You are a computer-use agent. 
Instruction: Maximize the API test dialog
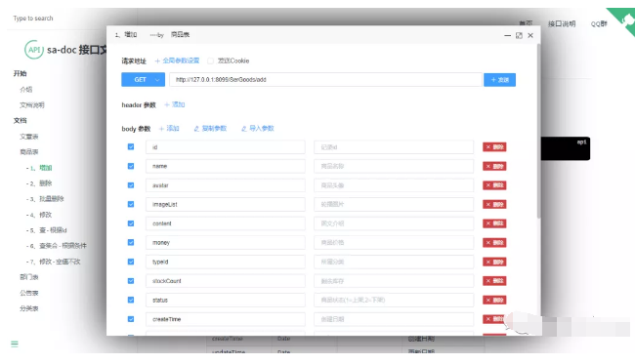(519, 35)
